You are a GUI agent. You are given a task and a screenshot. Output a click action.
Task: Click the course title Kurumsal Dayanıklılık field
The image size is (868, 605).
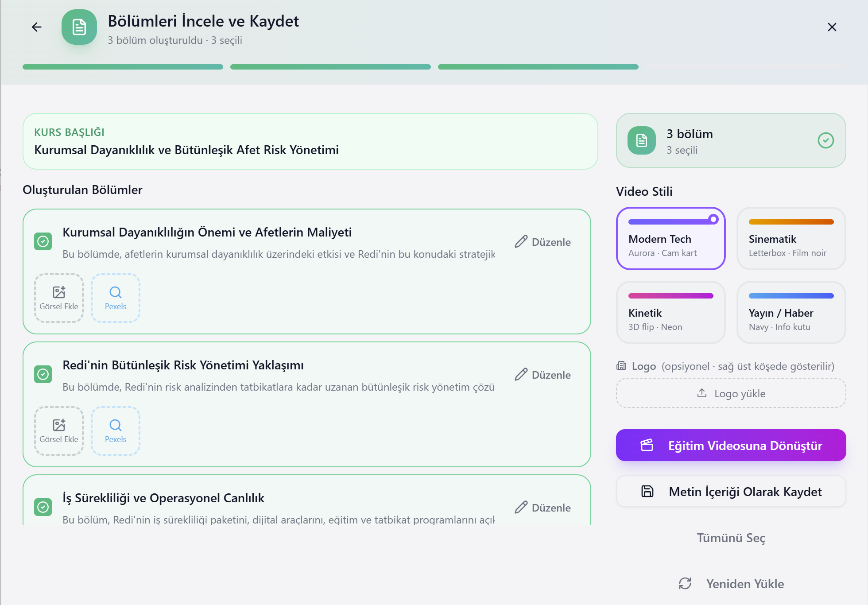[x=310, y=141]
